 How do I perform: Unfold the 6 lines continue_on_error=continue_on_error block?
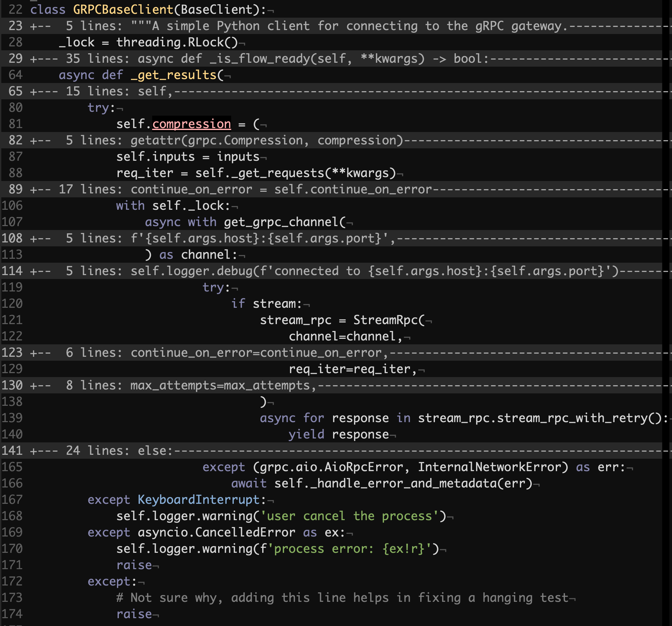click(237, 353)
